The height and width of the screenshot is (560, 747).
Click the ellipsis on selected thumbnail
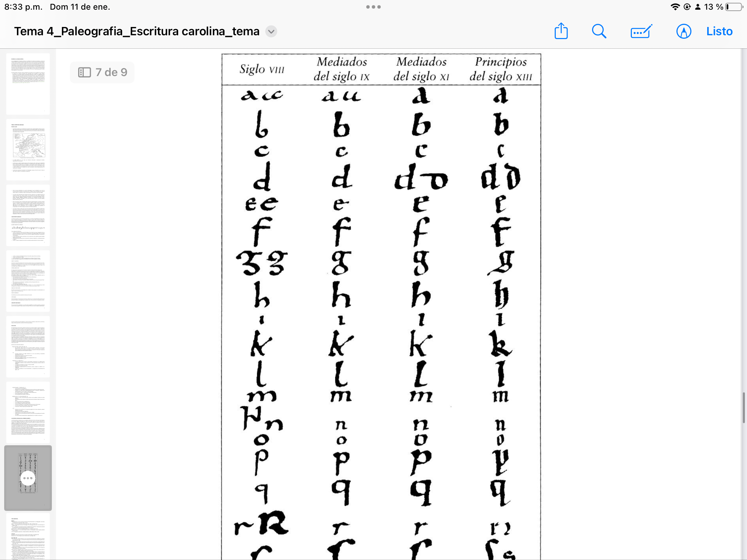point(28,478)
